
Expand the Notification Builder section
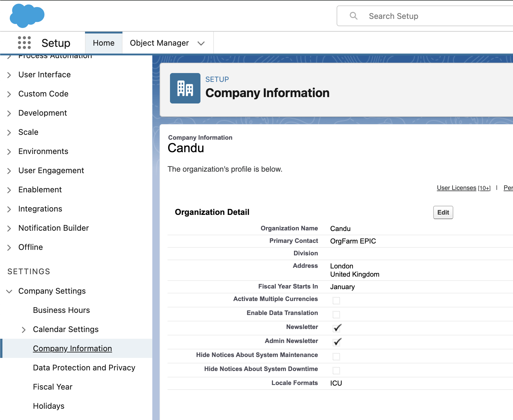pos(9,228)
